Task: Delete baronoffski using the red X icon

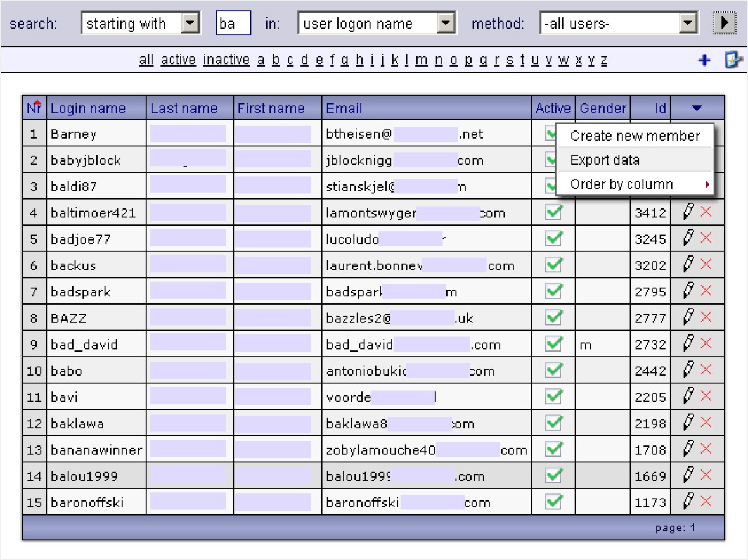Action: (706, 502)
